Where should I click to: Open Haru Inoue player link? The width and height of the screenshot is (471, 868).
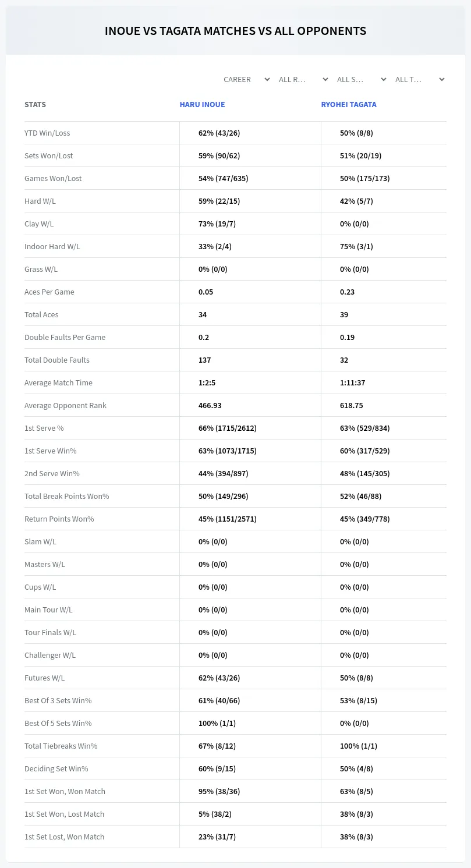[x=202, y=105]
